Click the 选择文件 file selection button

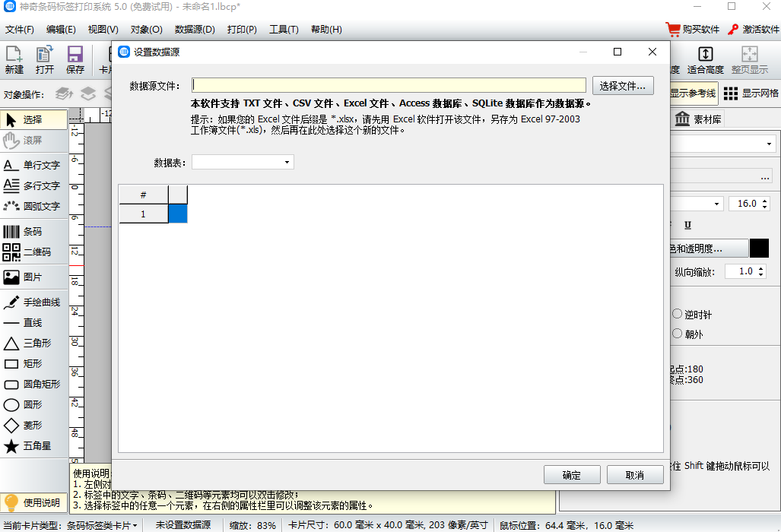[x=622, y=84]
